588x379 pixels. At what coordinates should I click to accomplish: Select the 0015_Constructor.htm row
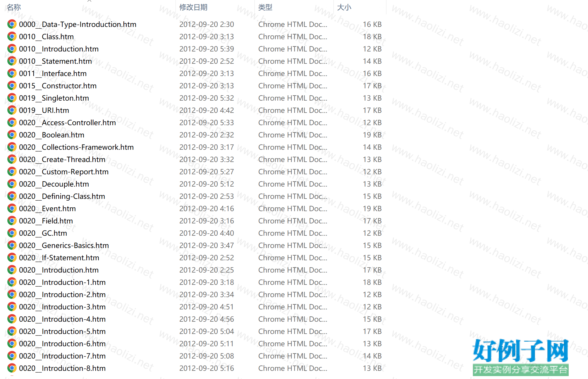coord(58,86)
